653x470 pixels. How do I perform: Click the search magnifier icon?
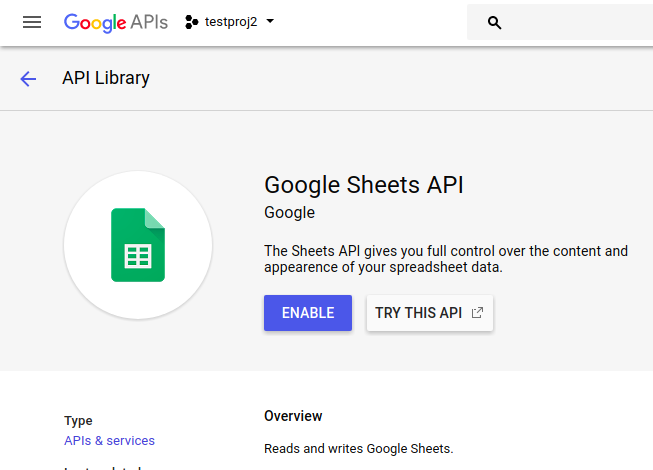click(494, 22)
